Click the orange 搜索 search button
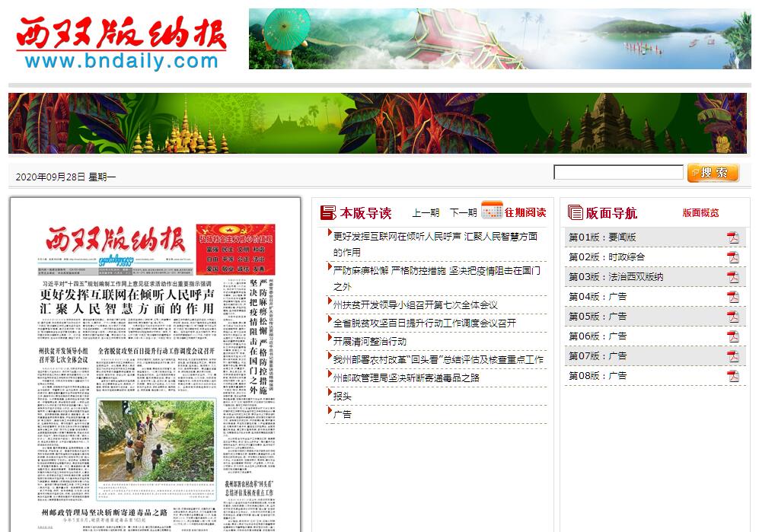This screenshot has width=759, height=532. (713, 173)
